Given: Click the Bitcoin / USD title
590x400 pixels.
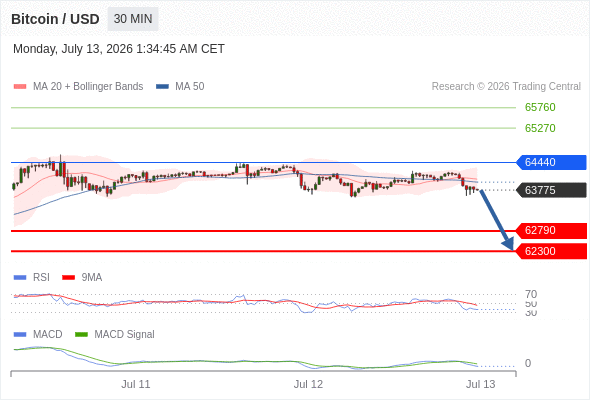Looking at the screenshot, I should [x=55, y=19].
